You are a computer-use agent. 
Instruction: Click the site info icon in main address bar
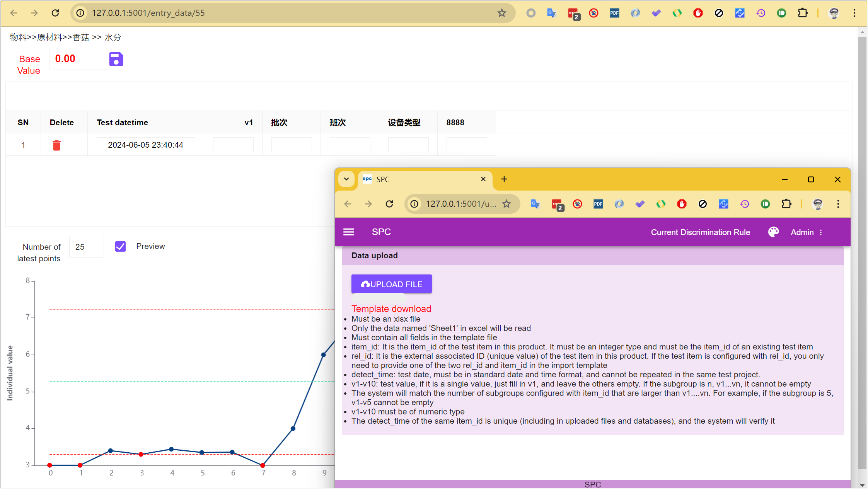tap(80, 13)
